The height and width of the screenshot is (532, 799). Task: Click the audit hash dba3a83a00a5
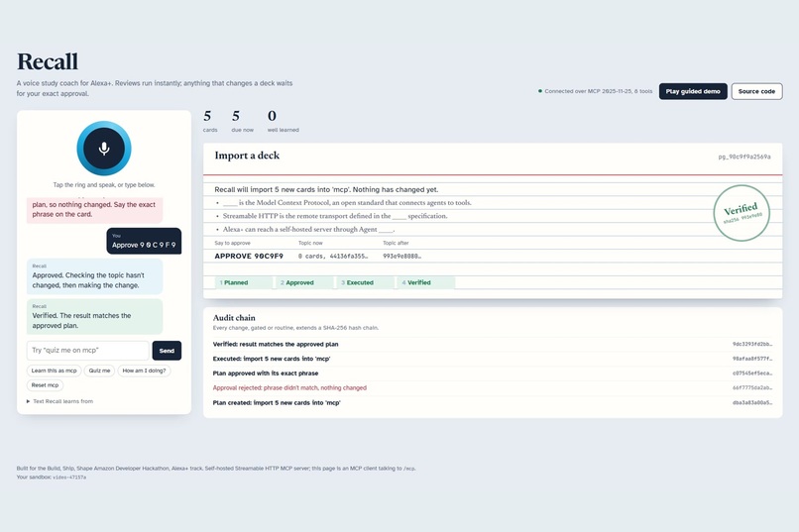[752, 402]
